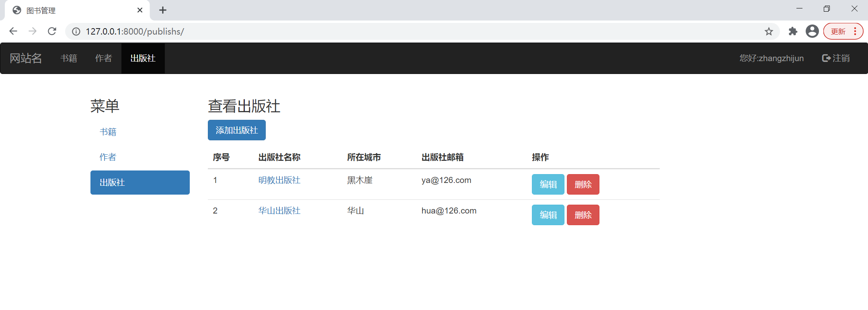Select 出版社 in the sidebar menu
Screen dimensions: 868x310
(x=140, y=183)
